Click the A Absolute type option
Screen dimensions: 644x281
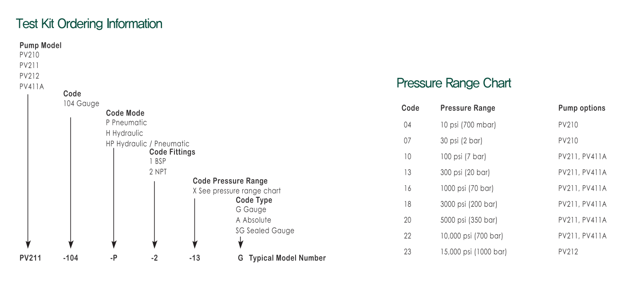[x=253, y=220]
